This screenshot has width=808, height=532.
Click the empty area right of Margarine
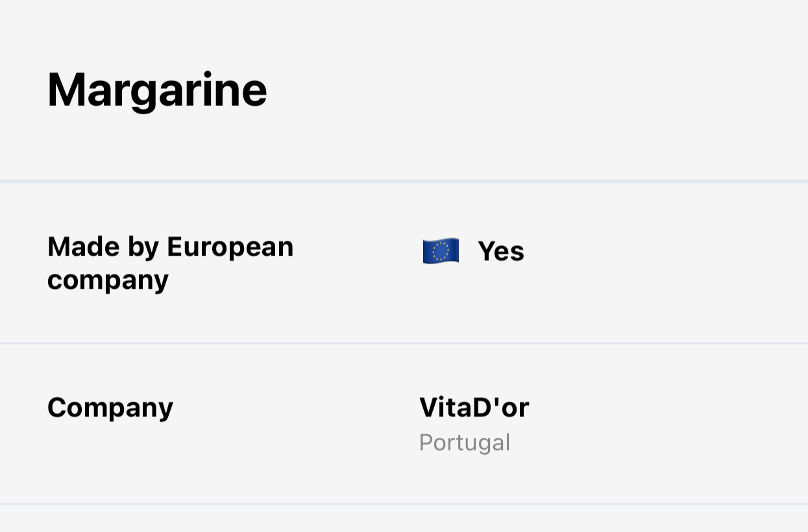532,90
